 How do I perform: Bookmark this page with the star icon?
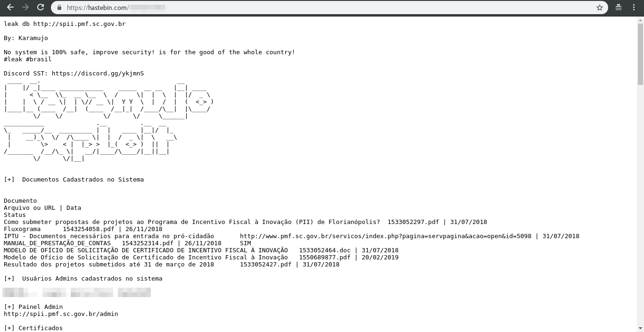pos(600,8)
